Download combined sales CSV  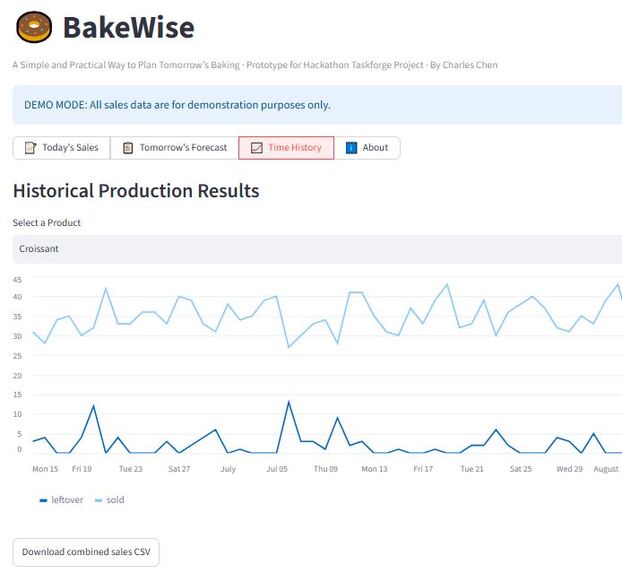click(x=86, y=552)
